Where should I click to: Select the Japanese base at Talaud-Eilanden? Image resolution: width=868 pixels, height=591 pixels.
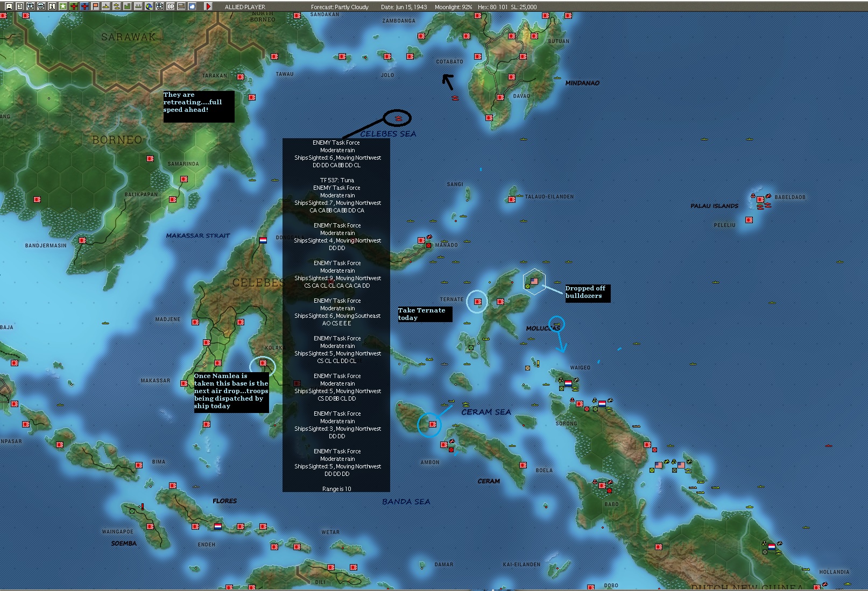click(x=511, y=200)
